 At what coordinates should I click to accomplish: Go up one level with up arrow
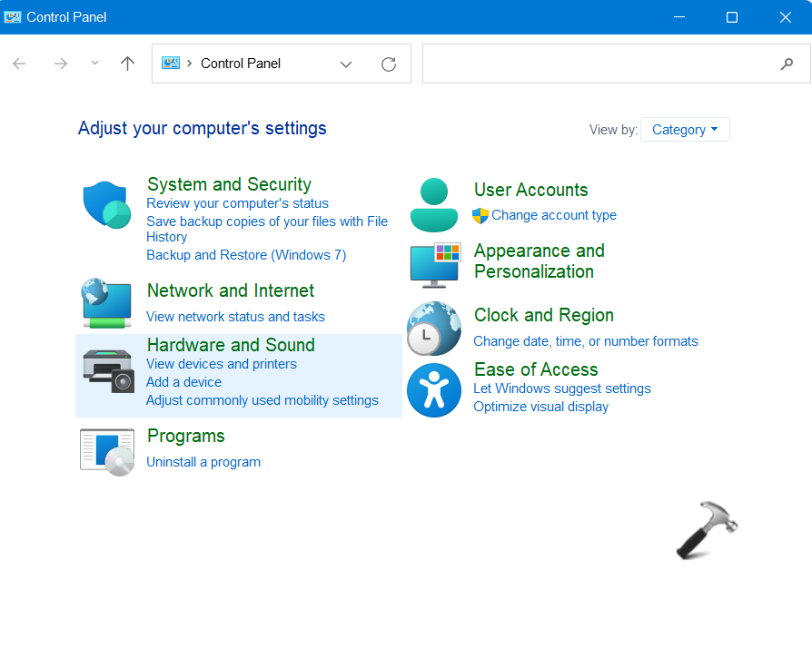(x=127, y=64)
